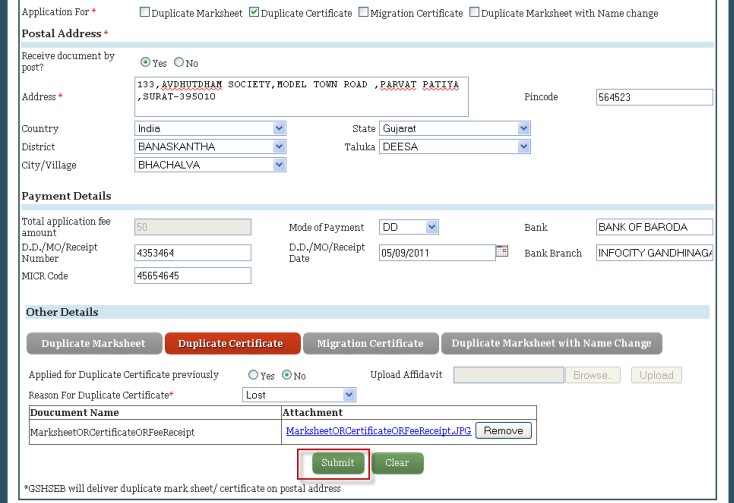Screen dimensions: 734x503
Task: Tick the Migration Certificate checkbox
Action: (x=363, y=13)
